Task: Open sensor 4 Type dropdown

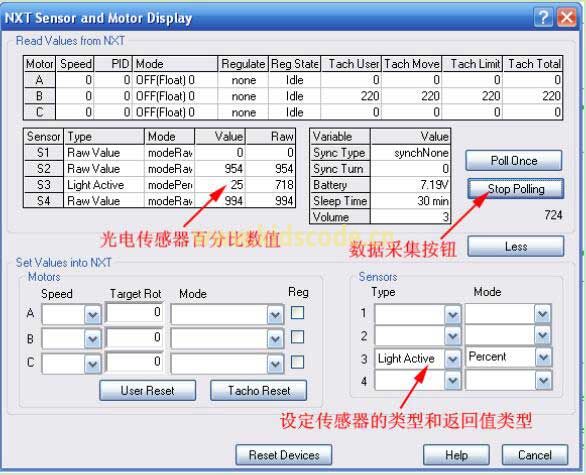Action: (x=453, y=380)
